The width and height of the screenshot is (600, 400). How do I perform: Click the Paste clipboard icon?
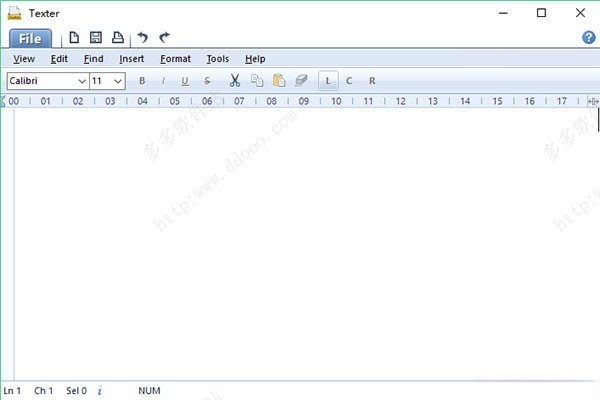[x=279, y=81]
